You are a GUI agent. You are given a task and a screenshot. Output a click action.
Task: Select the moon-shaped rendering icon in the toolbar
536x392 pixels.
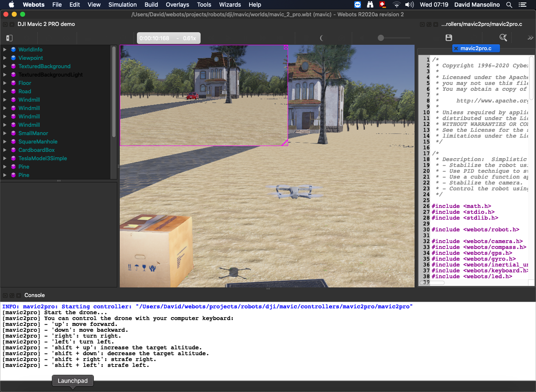tap(322, 38)
